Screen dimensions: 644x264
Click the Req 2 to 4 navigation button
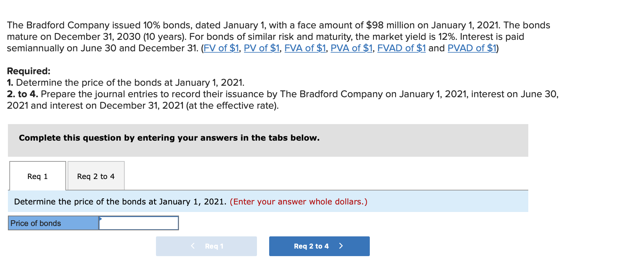click(319, 246)
